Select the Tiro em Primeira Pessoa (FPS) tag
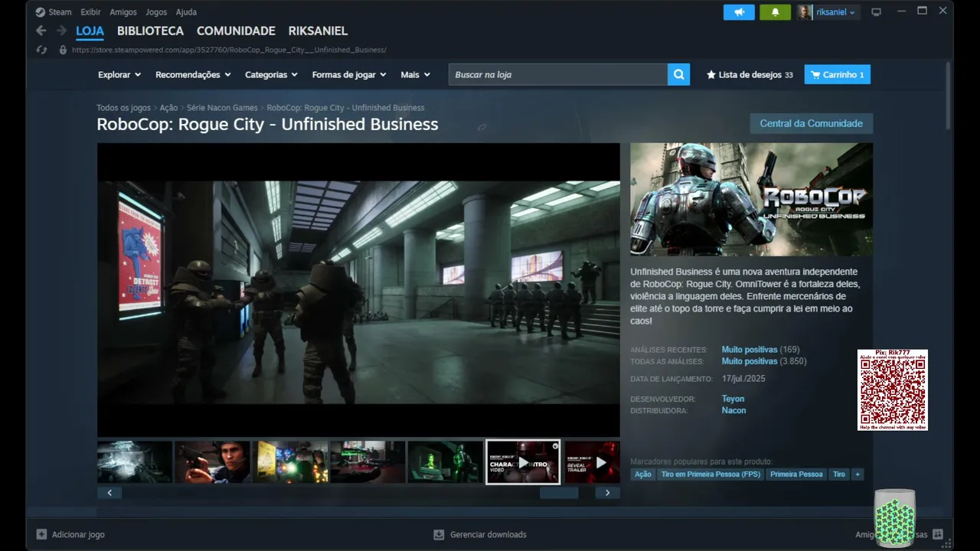980x551 pixels. [x=710, y=474]
